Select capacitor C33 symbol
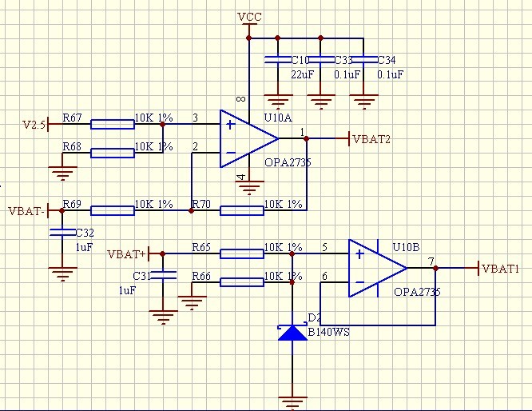The width and height of the screenshot is (532, 411). (321, 60)
